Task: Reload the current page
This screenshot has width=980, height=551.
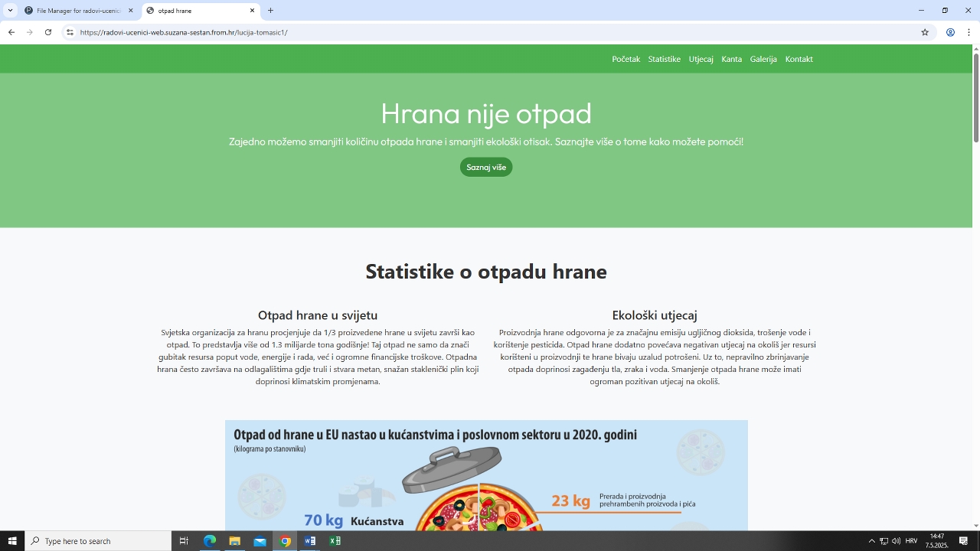Action: pyautogui.click(x=48, y=32)
